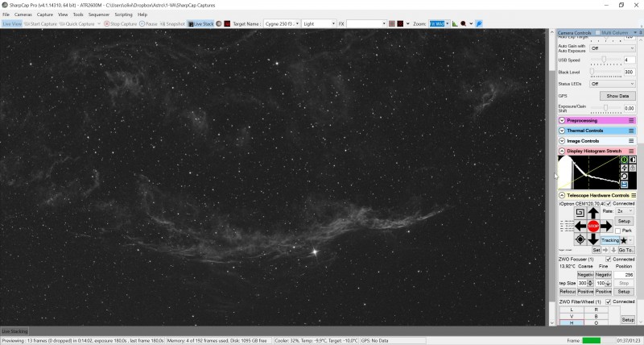Screen dimensions: 644x345
Task: Click the half-black contrast histogram icon
Action: [633, 160]
